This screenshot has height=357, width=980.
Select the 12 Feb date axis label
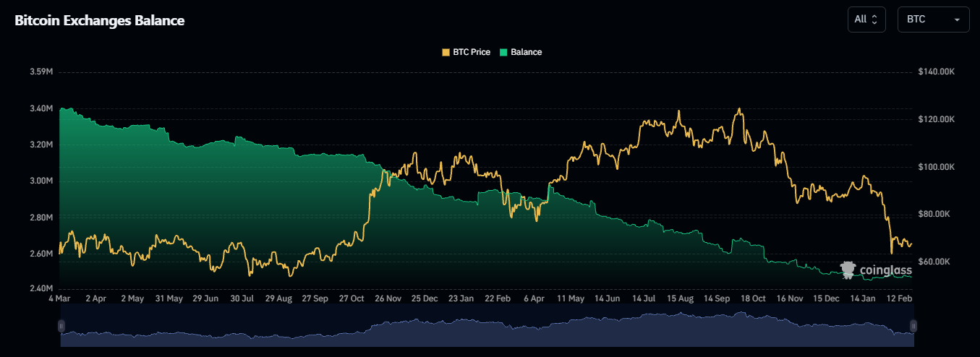click(x=900, y=298)
